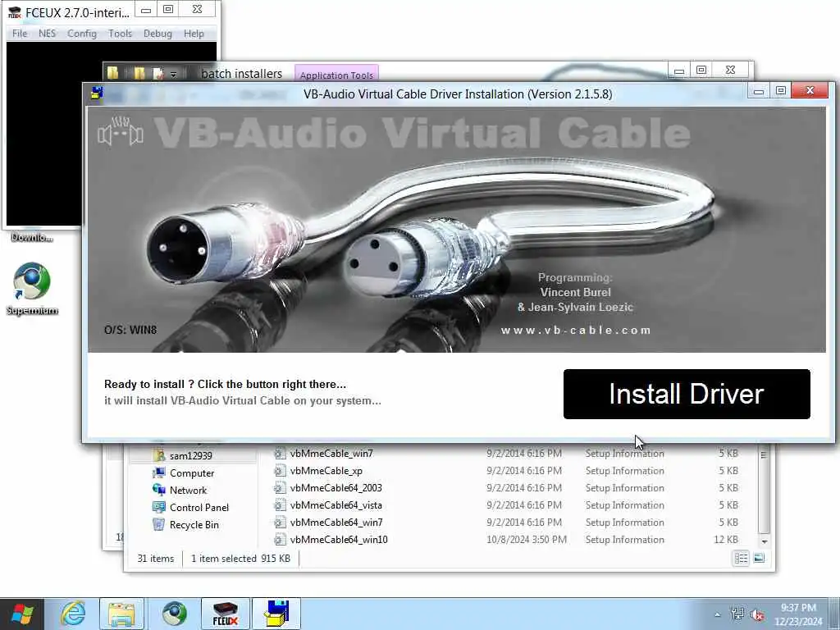This screenshot has width=840, height=630.
Task: Click the VB-Cable installer title bar icon
Action: 97,94
